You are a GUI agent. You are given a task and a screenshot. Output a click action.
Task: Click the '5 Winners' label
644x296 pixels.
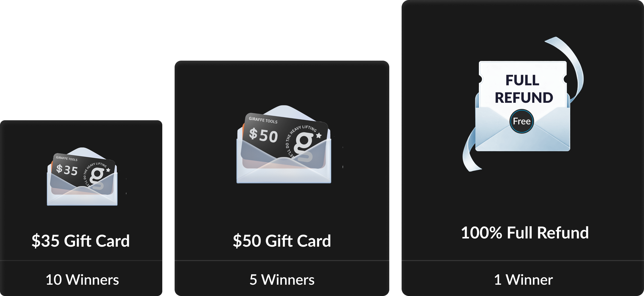point(282,280)
